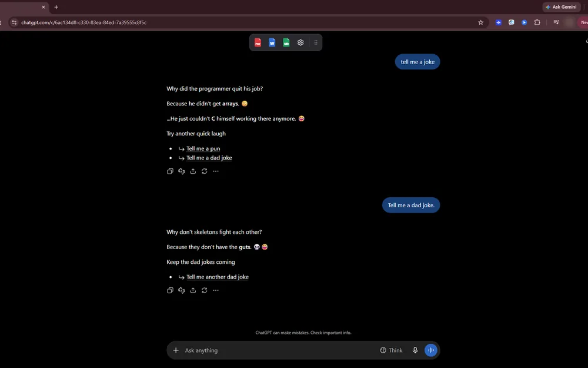Image resolution: width=588 pixels, height=368 pixels.
Task: Toggle the Think mode button
Action: point(391,350)
